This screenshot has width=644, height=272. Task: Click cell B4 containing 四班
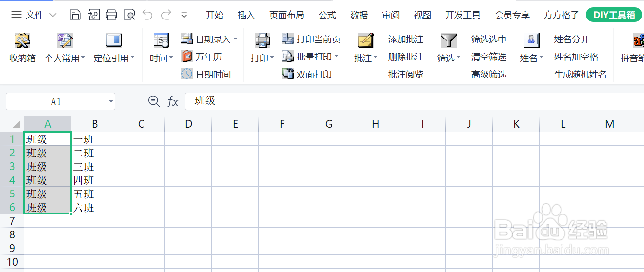95,180
